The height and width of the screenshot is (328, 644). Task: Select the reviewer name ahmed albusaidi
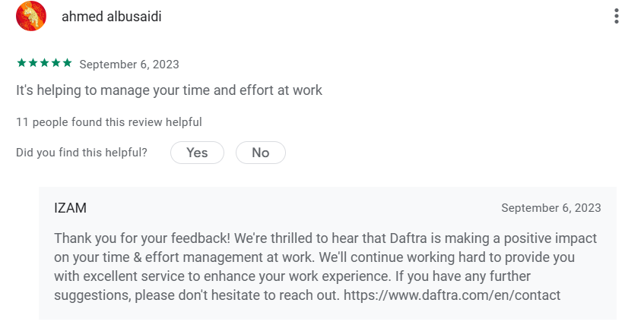111,17
